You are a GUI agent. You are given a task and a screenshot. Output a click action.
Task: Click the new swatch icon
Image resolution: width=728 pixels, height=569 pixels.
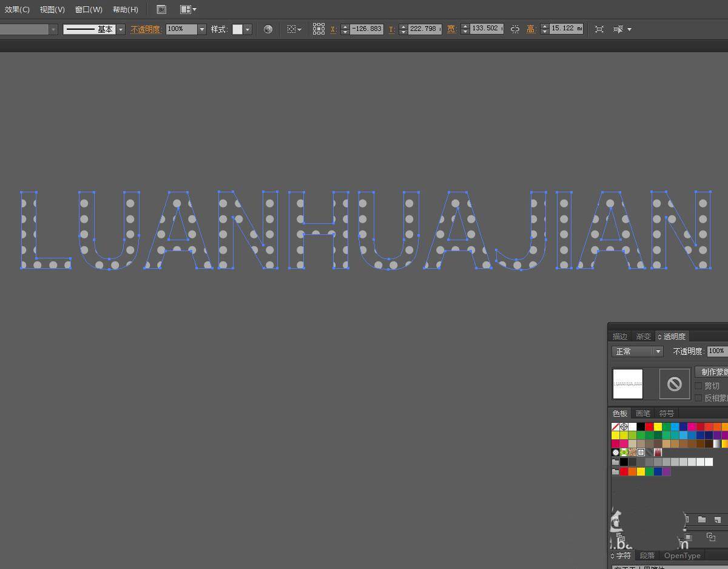pos(717,519)
